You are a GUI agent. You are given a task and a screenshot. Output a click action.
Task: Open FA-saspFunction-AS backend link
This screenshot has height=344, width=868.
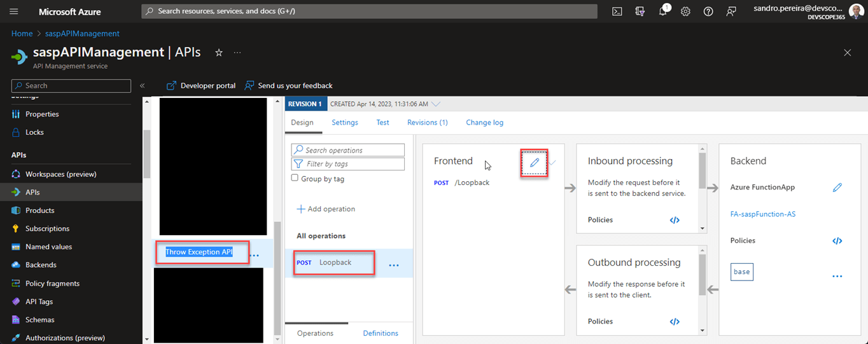[x=763, y=214]
